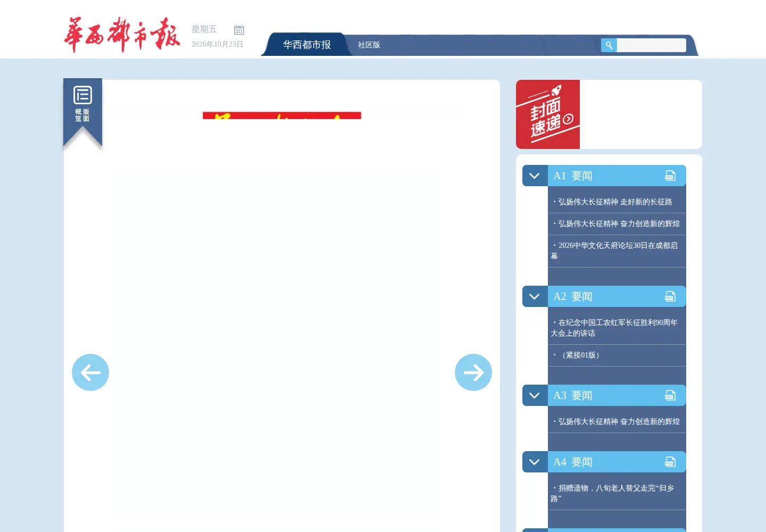The height and width of the screenshot is (532, 766).
Task: Open A1 article 弘扬伟大长征精神 奋力创造新的辉煌
Action: tap(619, 223)
